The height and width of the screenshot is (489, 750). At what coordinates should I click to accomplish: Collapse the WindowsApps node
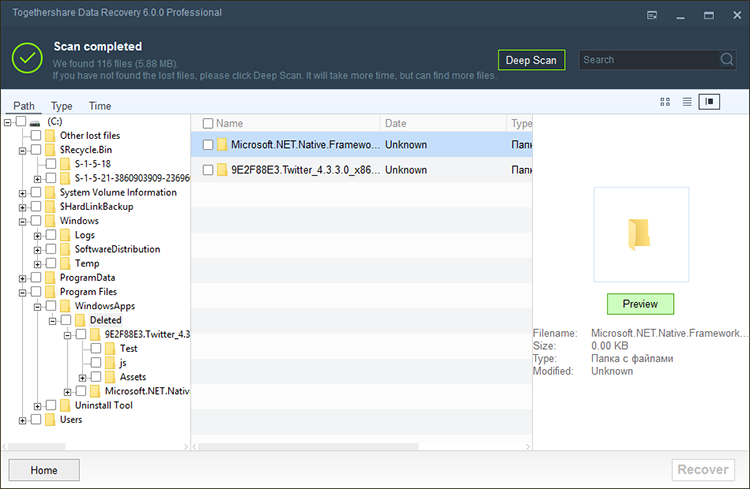pos(37,307)
